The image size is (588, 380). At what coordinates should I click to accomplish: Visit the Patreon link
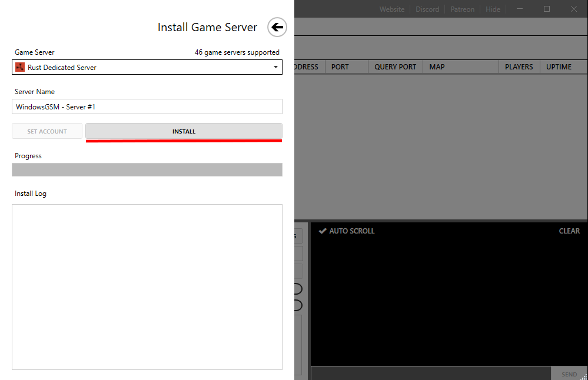(462, 9)
